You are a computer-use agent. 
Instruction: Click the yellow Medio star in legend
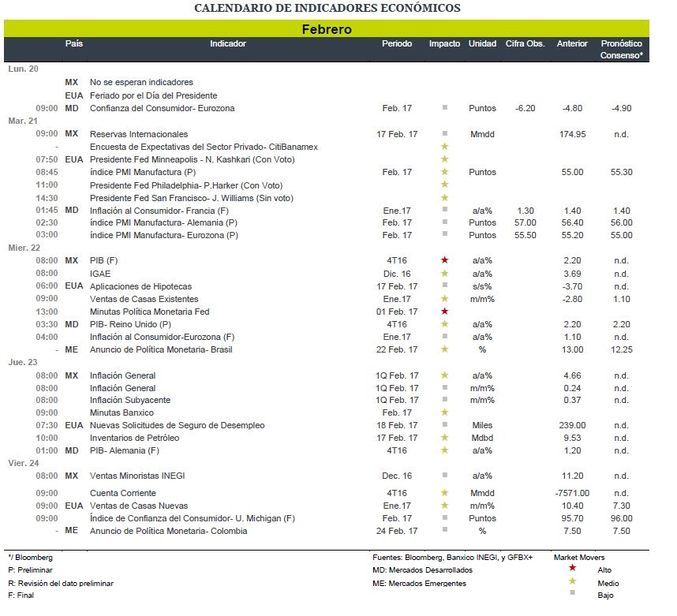point(573,581)
